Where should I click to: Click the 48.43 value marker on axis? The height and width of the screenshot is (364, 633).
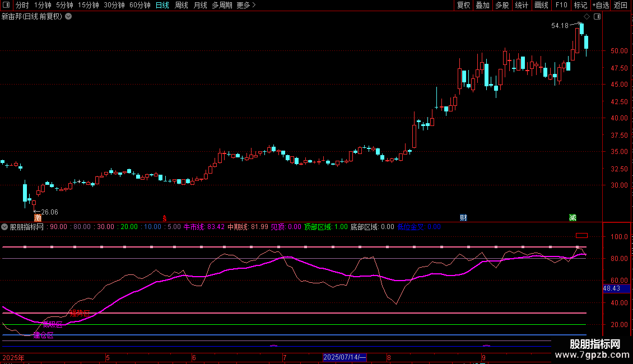pyautogui.click(x=612, y=288)
